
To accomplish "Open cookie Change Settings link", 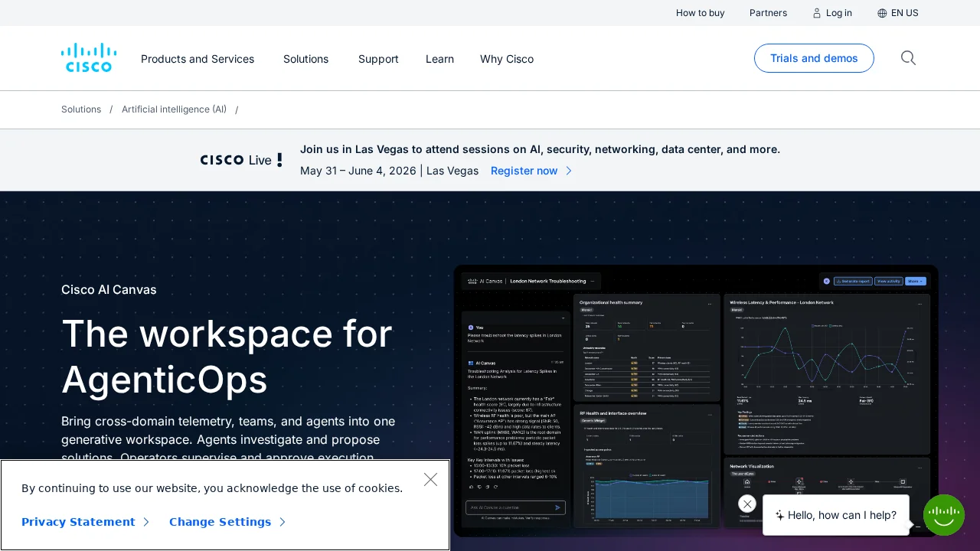I will coord(220,522).
